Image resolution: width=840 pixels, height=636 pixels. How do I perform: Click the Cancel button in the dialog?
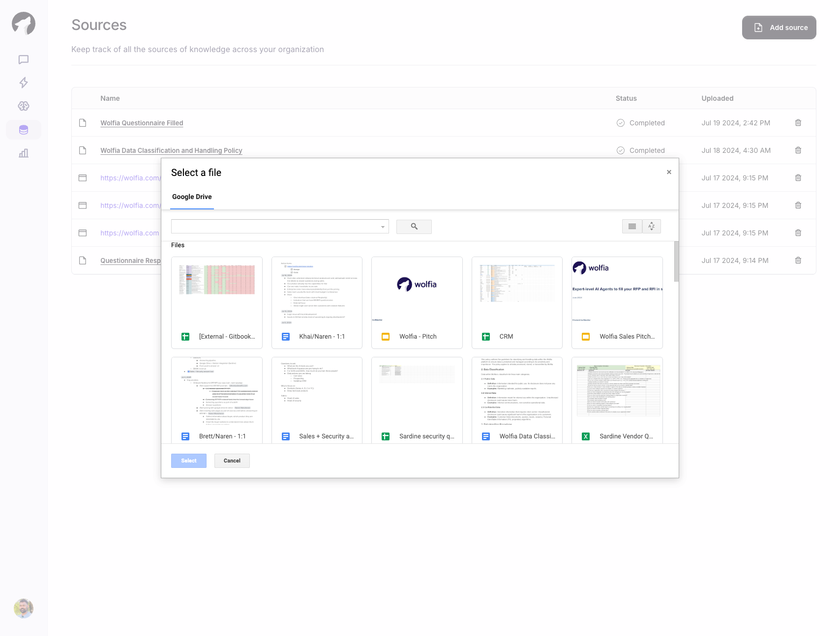click(x=232, y=461)
